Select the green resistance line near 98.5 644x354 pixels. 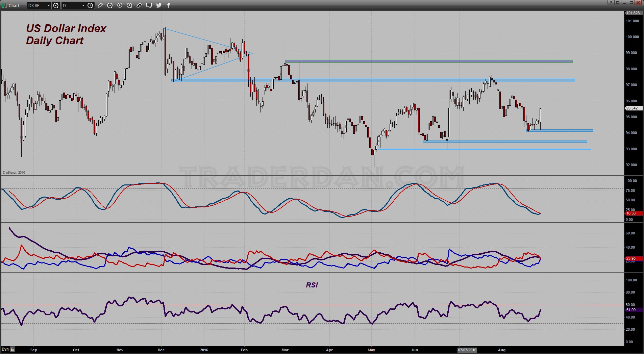(x=429, y=61)
